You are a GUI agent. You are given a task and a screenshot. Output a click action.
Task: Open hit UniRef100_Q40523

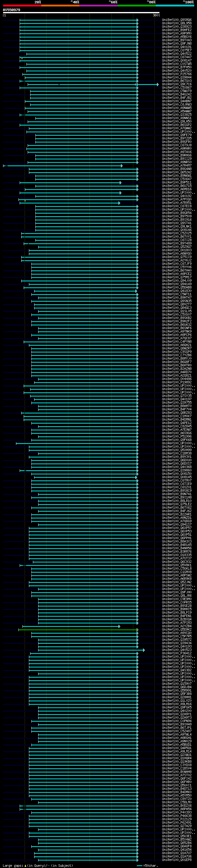[x=177, y=650]
